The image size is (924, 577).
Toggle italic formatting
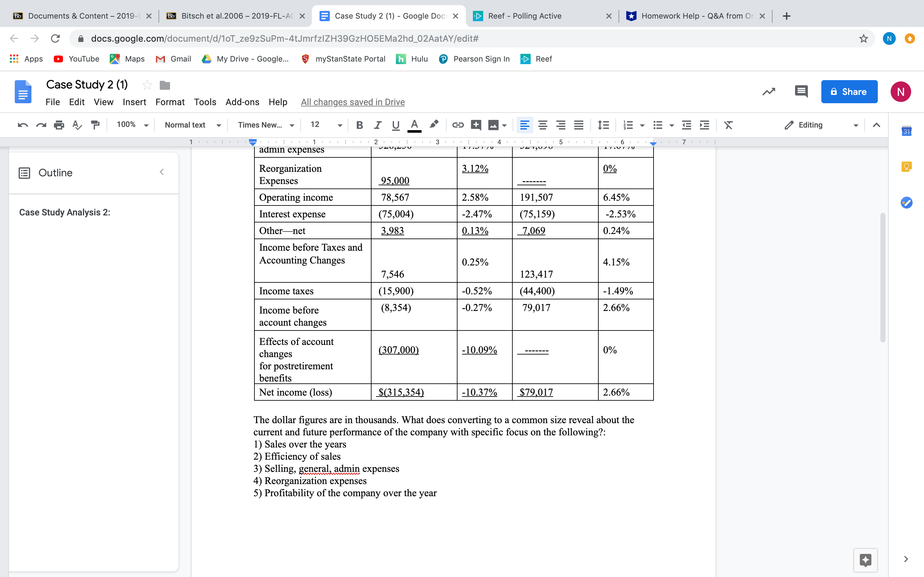coord(377,125)
